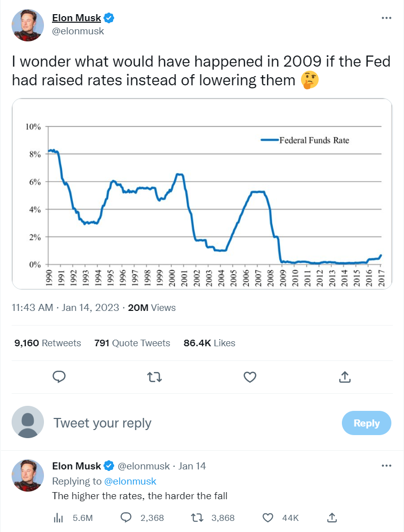This screenshot has width=404, height=532.
Task: Share the reply tweet via arrow icon
Action: pos(332,518)
